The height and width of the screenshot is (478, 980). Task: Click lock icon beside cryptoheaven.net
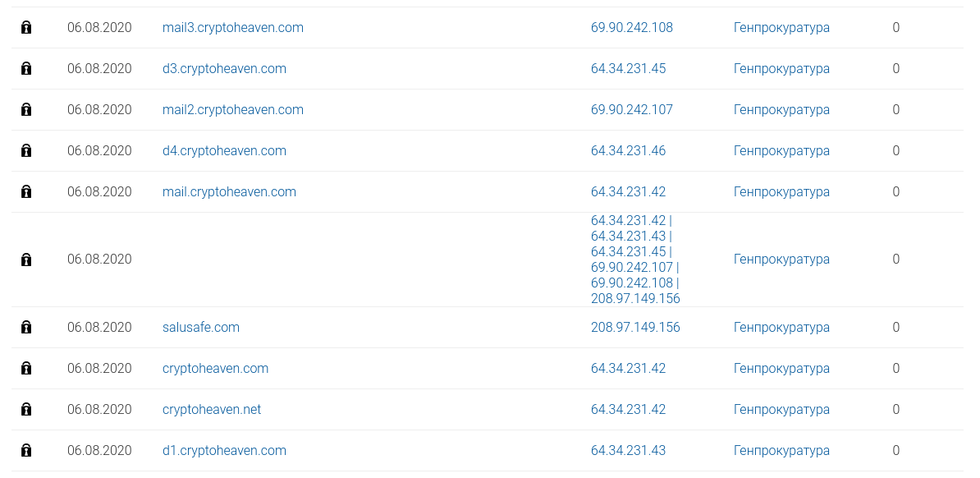pyautogui.click(x=26, y=409)
